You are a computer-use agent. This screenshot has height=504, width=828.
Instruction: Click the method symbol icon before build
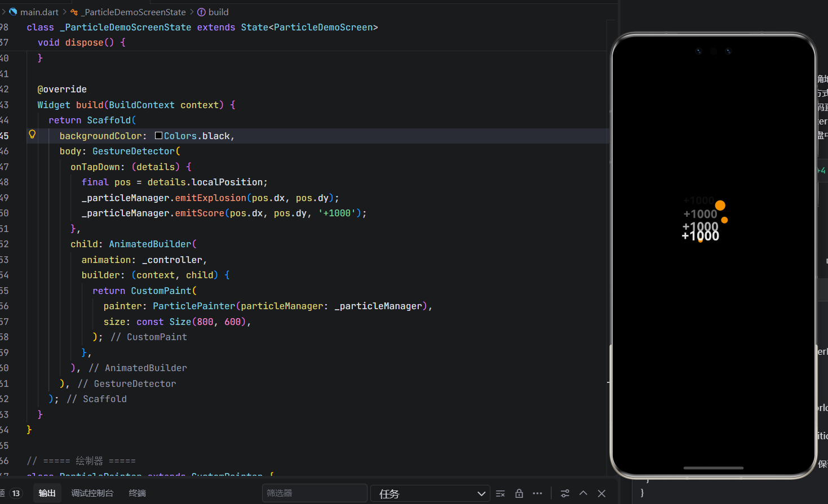201,12
